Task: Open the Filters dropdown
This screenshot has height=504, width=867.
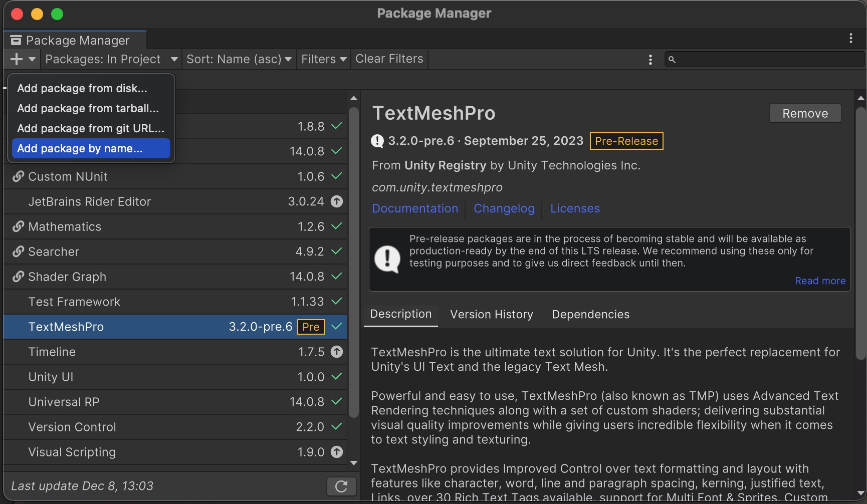Action: pyautogui.click(x=324, y=59)
